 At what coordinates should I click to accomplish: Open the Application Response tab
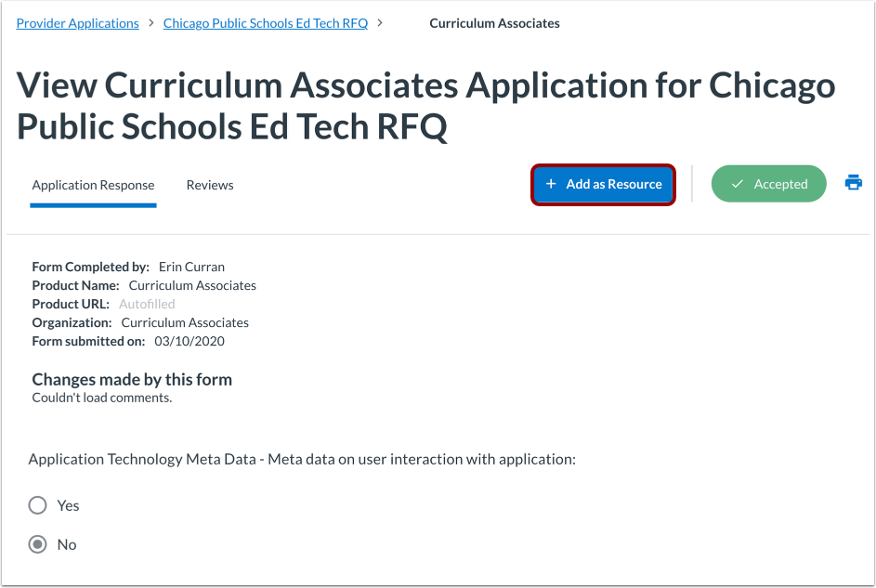point(93,186)
